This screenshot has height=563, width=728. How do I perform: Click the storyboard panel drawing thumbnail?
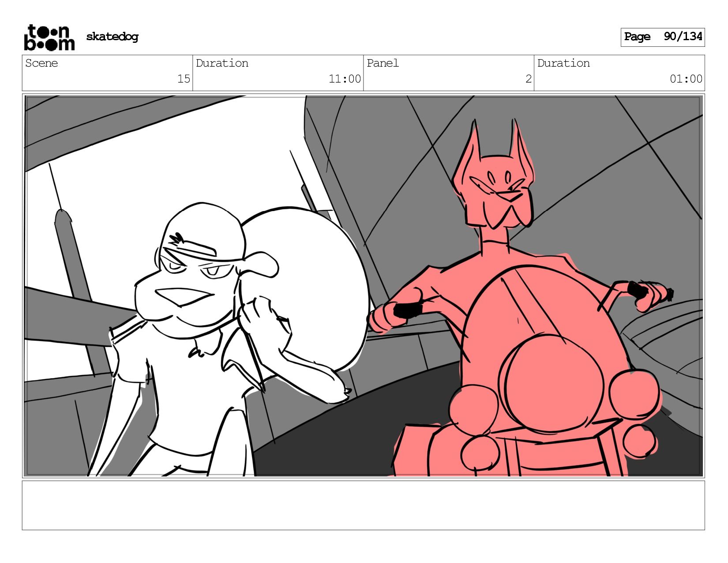[363, 286]
